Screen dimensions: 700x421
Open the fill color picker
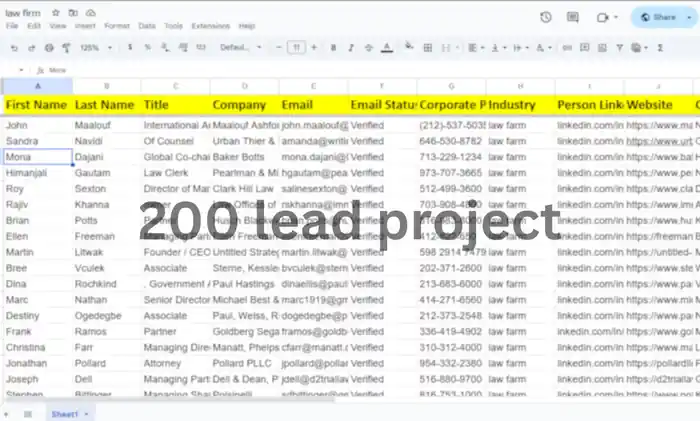409,46
